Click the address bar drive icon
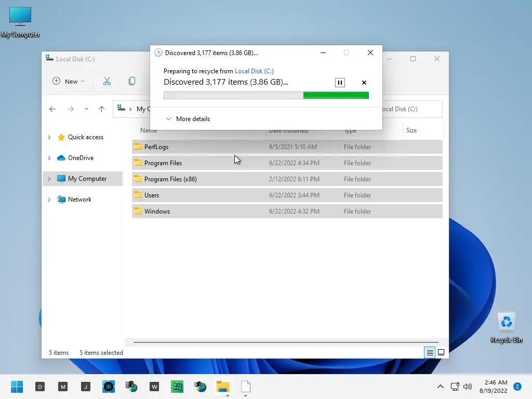 121,108
